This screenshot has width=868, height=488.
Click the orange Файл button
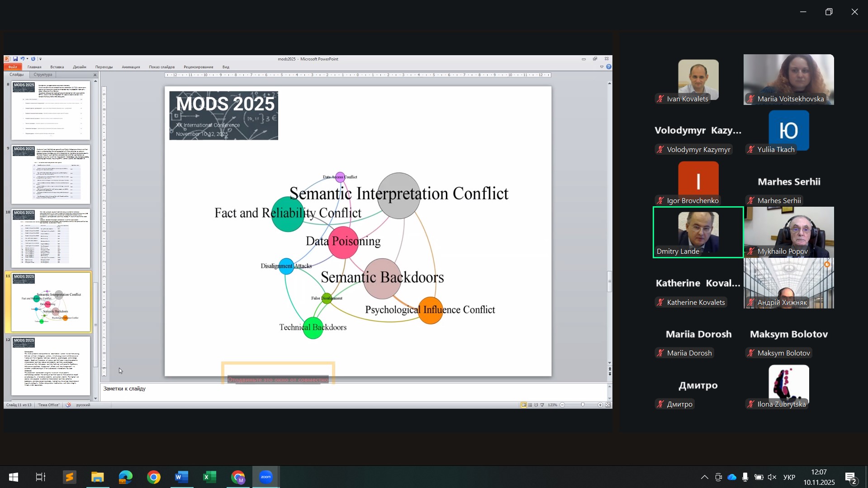tap(12, 67)
